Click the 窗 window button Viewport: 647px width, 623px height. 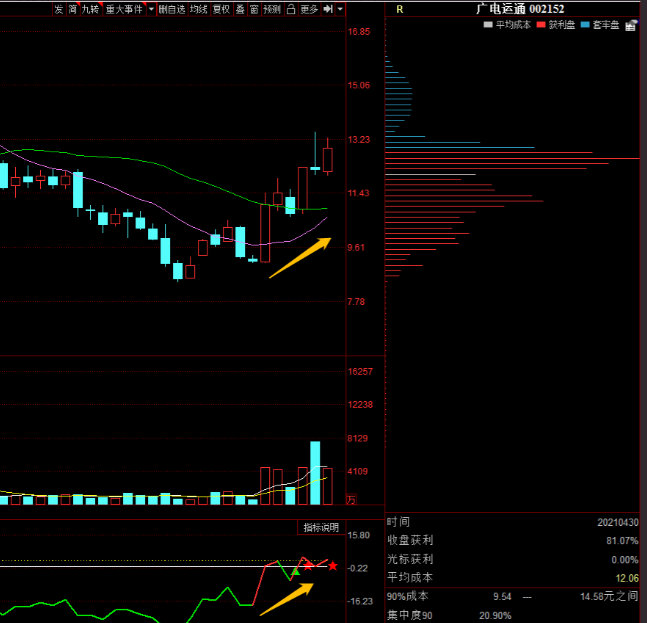(254, 9)
